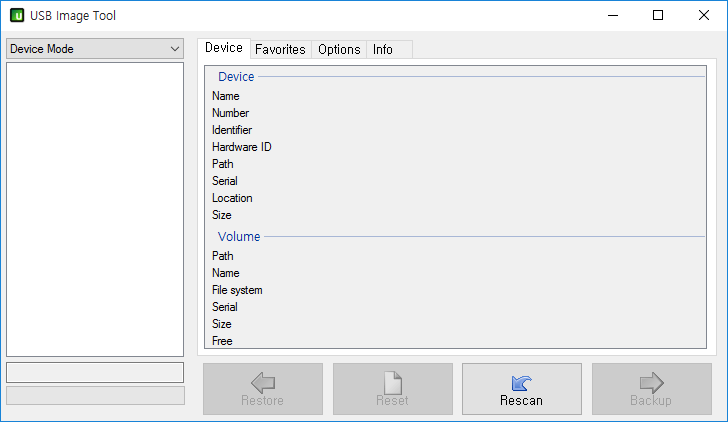This screenshot has height=422, width=728.
Task: Click the File system label
Action: coord(238,290)
